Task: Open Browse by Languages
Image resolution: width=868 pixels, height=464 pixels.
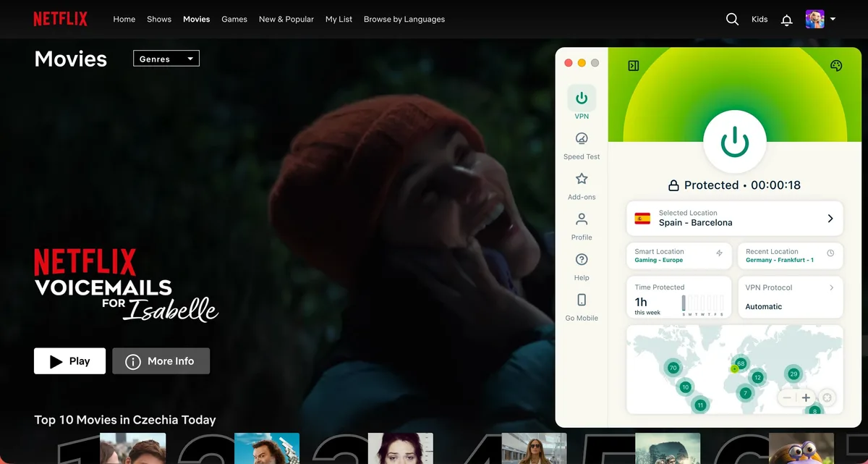Action: click(404, 20)
